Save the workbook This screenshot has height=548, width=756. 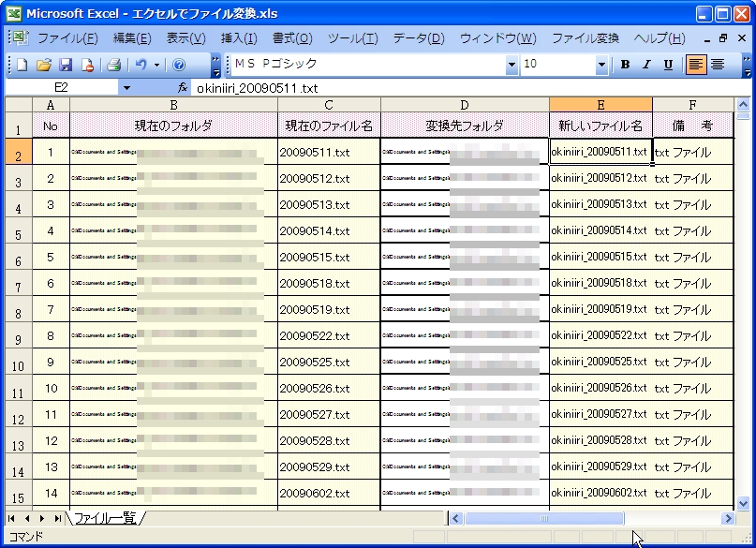pyautogui.click(x=66, y=65)
